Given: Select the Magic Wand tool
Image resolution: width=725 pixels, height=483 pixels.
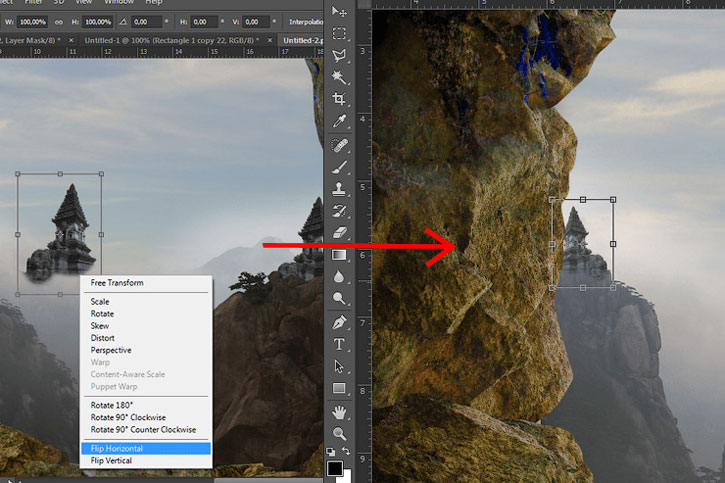Looking at the screenshot, I should click(x=339, y=77).
